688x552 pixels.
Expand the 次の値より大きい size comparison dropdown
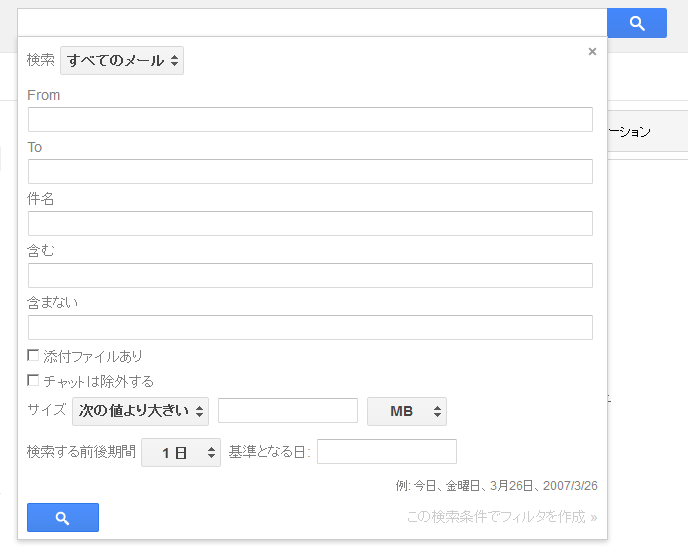pyautogui.click(x=140, y=411)
